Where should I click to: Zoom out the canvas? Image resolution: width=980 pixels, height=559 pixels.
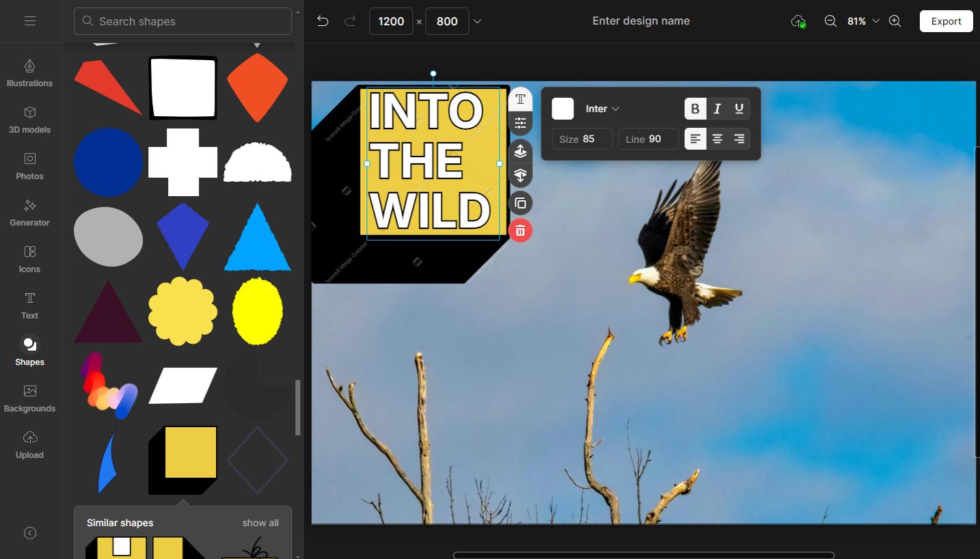click(830, 21)
